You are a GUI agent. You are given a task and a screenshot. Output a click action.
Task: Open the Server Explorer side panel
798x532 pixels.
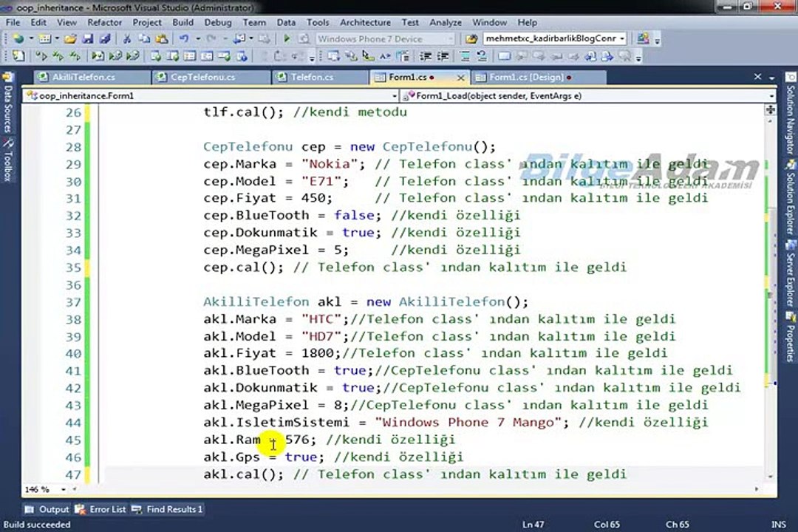coord(791,273)
